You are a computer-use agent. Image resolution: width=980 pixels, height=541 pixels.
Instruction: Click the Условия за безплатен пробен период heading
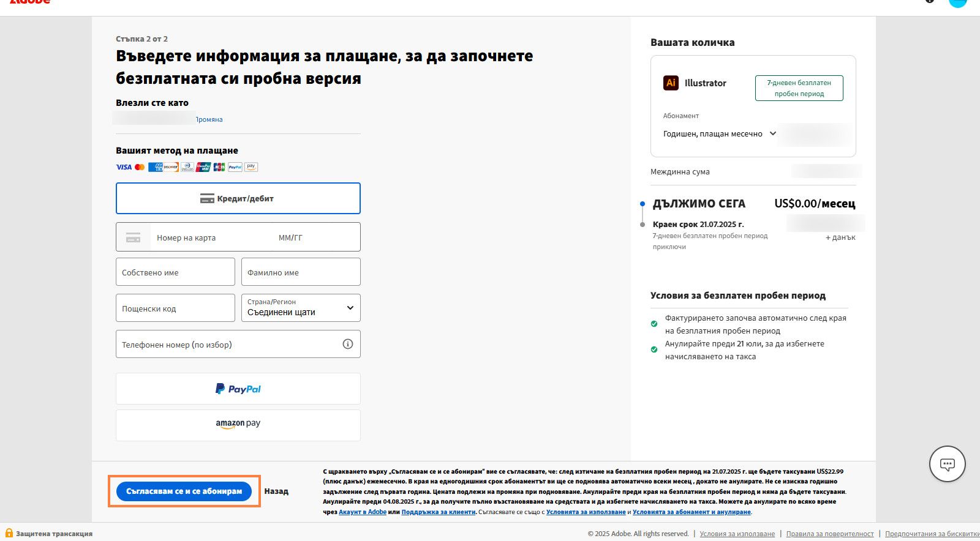tap(738, 295)
